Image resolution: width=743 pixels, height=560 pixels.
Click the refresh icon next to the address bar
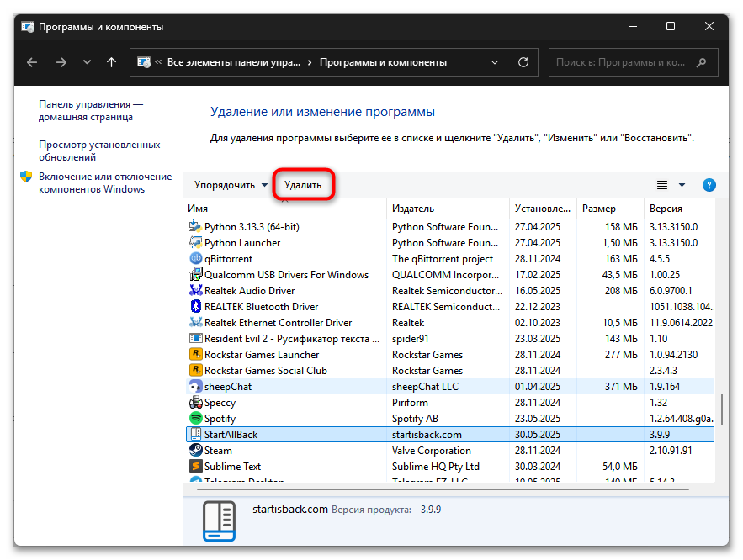tap(523, 61)
